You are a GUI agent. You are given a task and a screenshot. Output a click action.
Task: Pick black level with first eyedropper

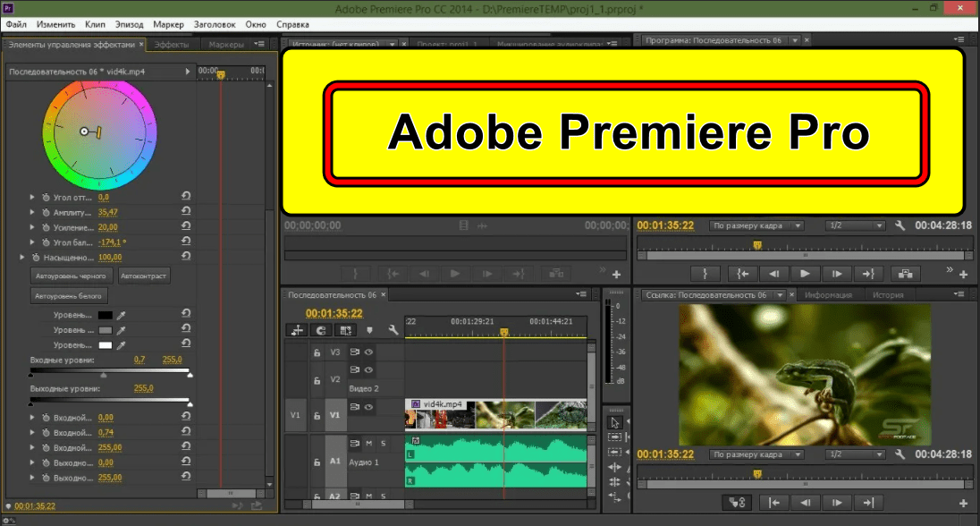point(122,315)
